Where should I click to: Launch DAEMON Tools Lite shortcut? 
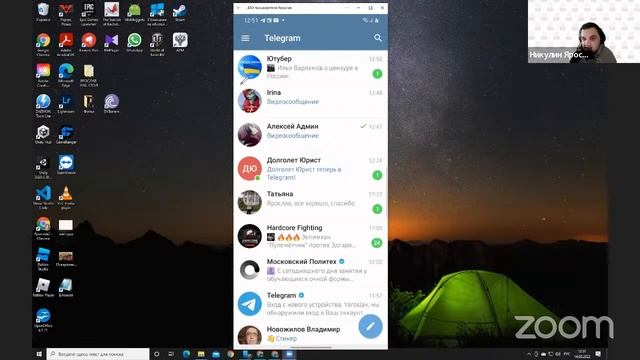click(43, 106)
